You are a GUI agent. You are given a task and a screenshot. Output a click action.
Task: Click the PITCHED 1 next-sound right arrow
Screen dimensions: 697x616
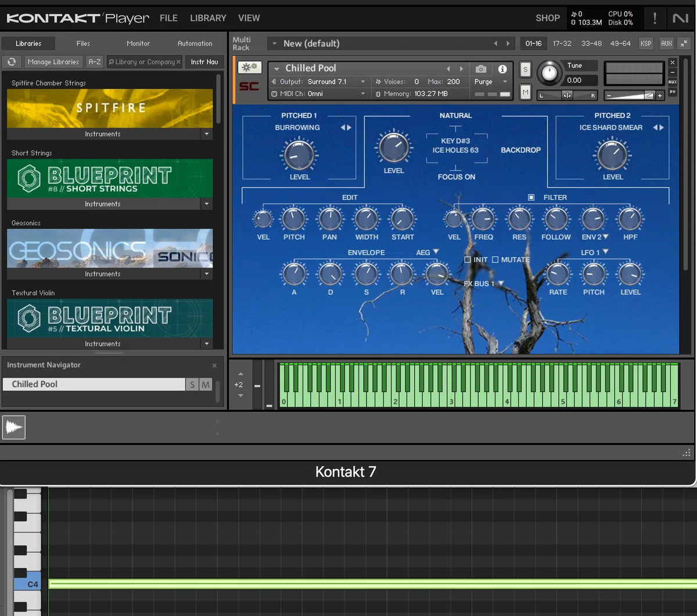(x=349, y=128)
